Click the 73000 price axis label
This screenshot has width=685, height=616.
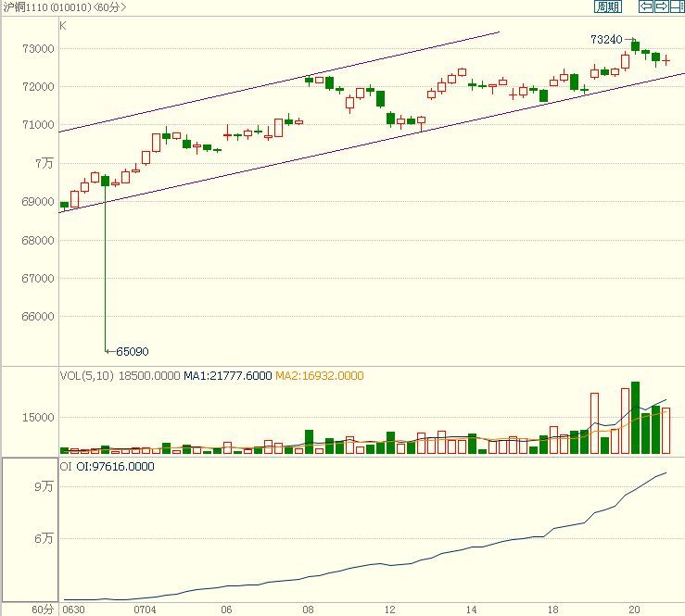point(38,49)
